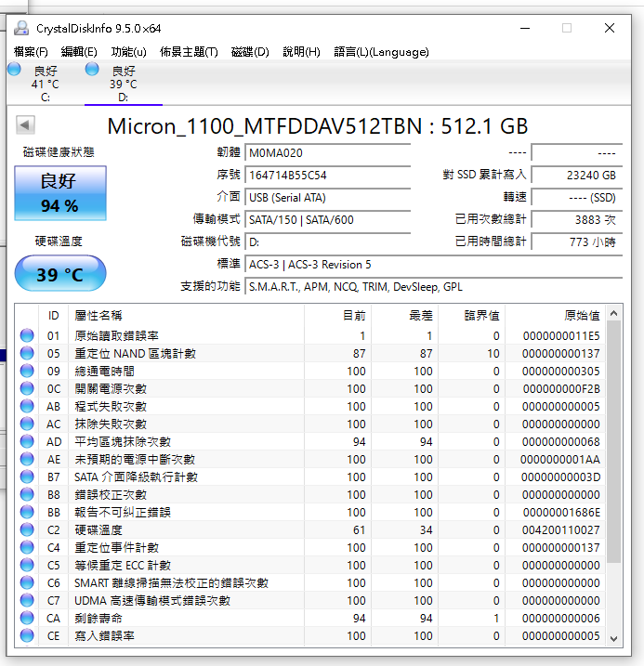
Task: Open the 佈景主題(T) menu
Action: 189,52
